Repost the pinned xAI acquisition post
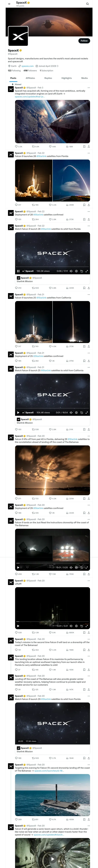98x868 pixels. [33, 147]
